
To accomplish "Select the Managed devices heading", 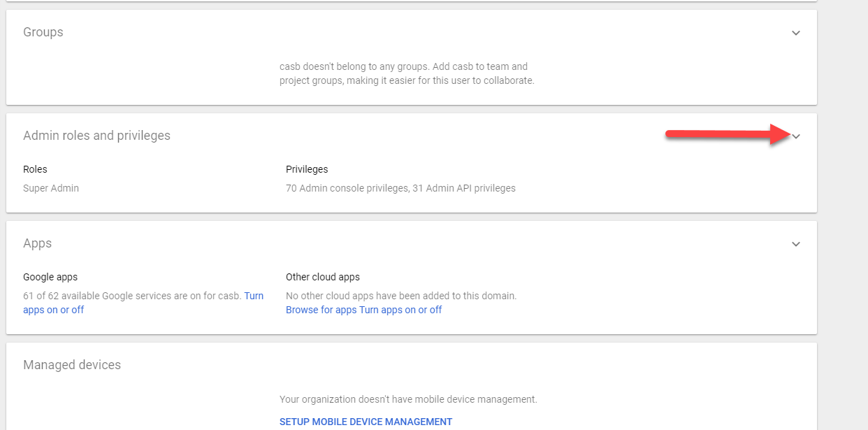I will pyautogui.click(x=72, y=365).
